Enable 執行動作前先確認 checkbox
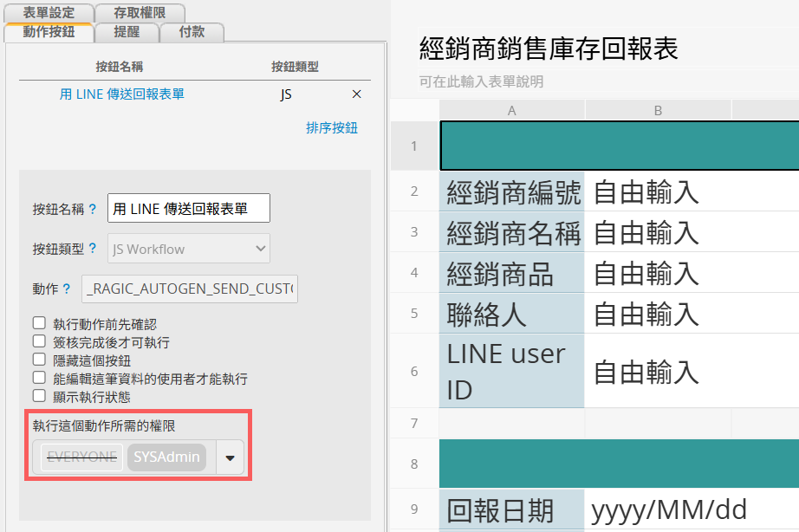 39,323
